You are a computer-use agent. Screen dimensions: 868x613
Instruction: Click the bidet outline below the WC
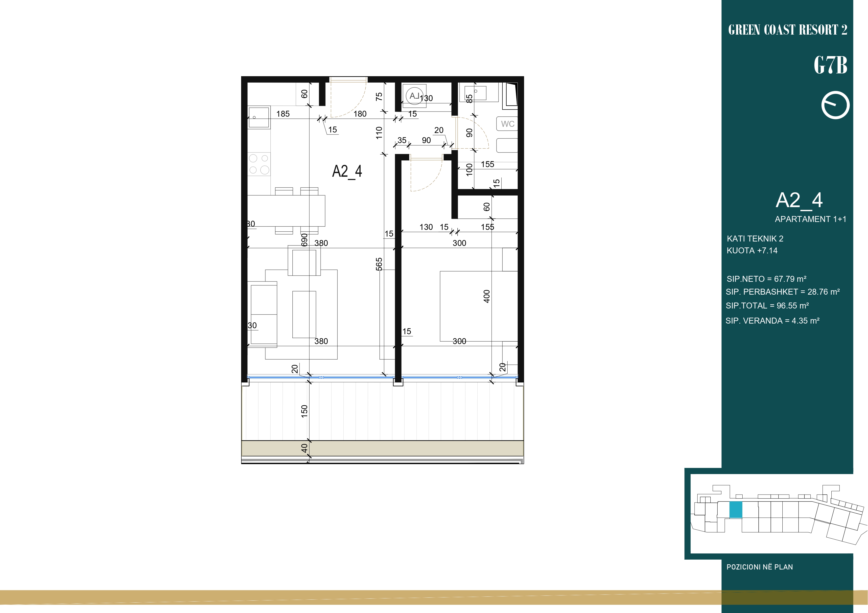click(507, 145)
